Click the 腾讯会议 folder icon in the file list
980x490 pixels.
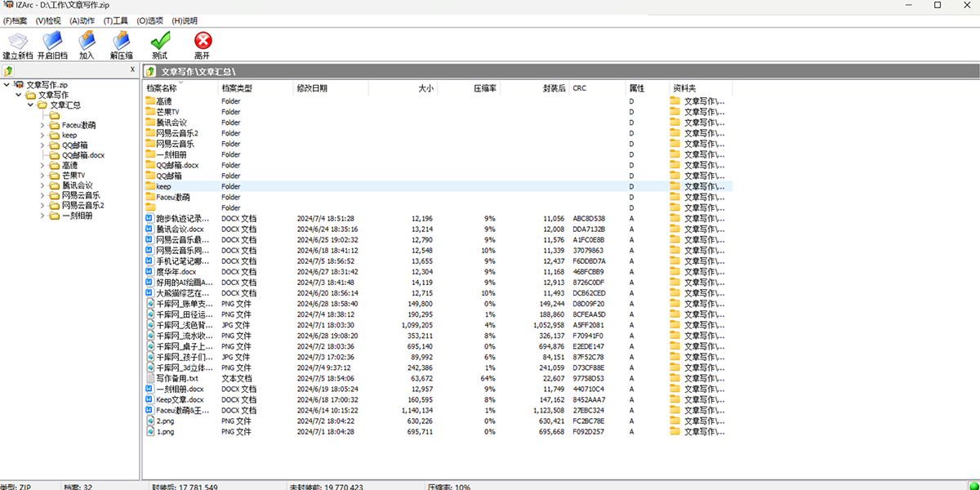(x=150, y=122)
